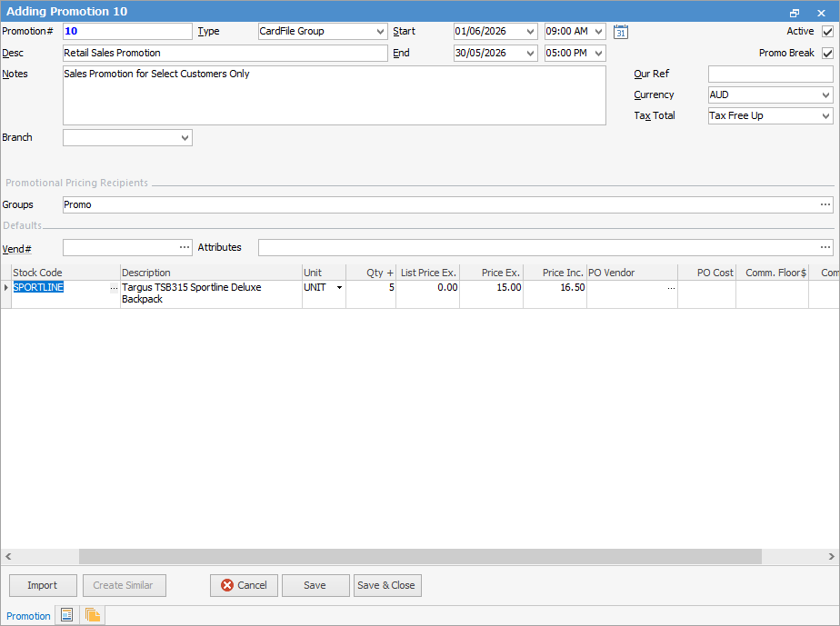The image size is (840, 626).
Task: Click the Targus TSB315 Sportline description cell
Action: coord(211,293)
